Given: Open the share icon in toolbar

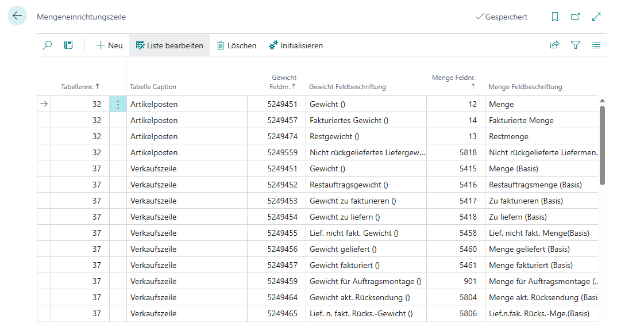Looking at the screenshot, I should (x=554, y=45).
